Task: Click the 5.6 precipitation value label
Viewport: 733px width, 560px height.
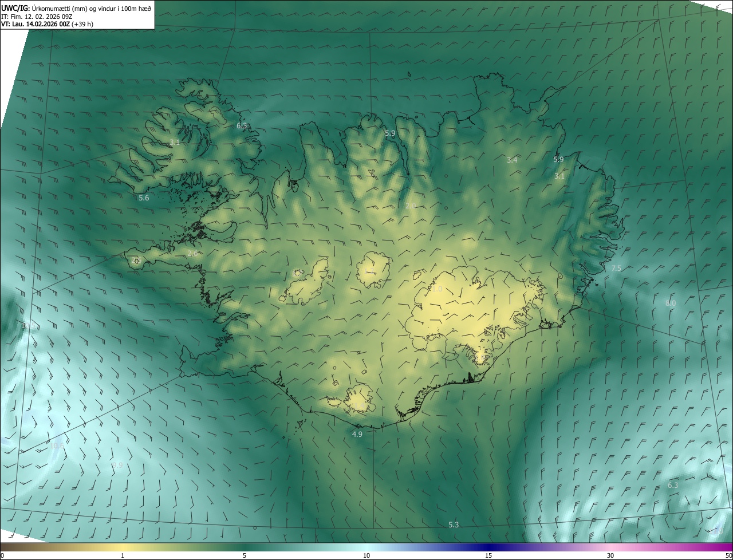Action: pos(144,198)
